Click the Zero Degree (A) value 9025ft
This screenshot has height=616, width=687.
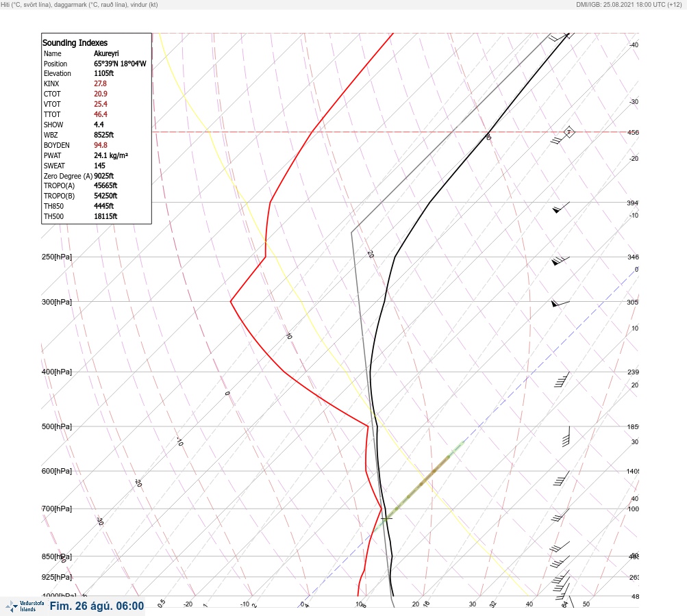104,176
